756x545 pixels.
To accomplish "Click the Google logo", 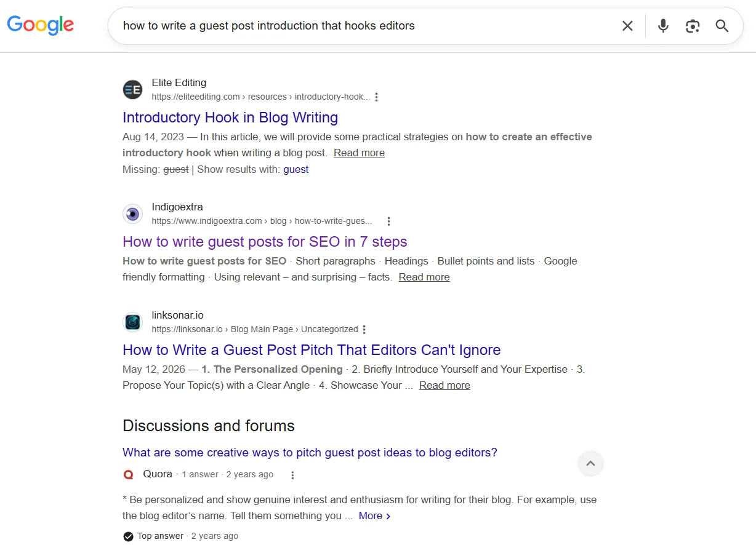I will [41, 25].
